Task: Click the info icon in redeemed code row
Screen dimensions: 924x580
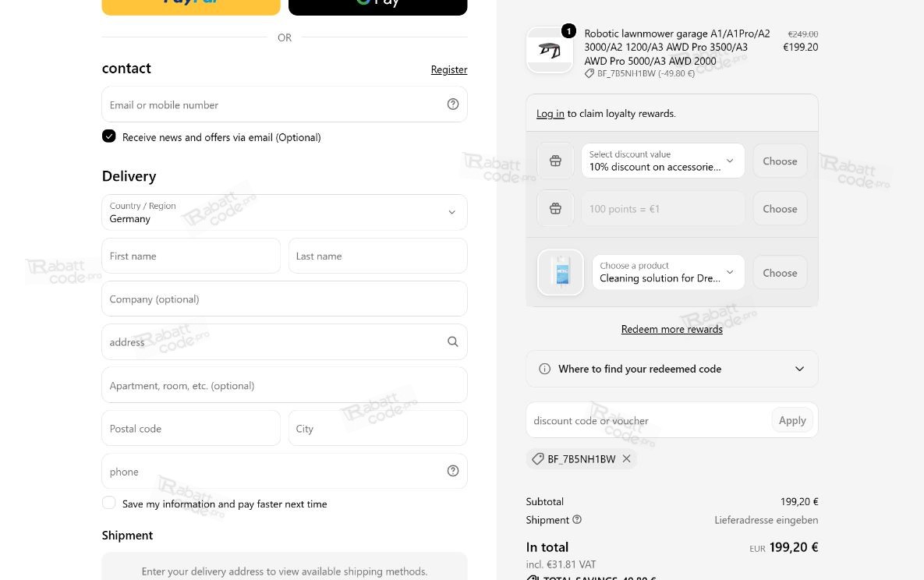Action: 544,369
